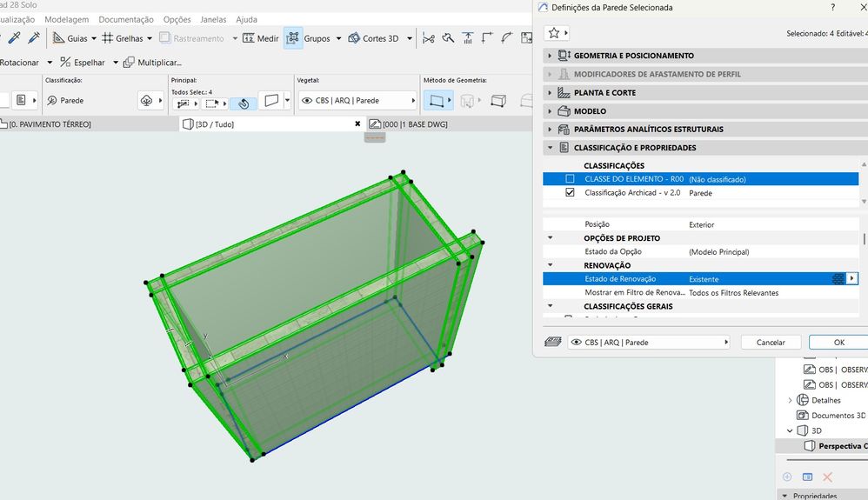The width and height of the screenshot is (868, 500).
Task: Toggle the Grupos suspend groups icon
Action: (293, 38)
